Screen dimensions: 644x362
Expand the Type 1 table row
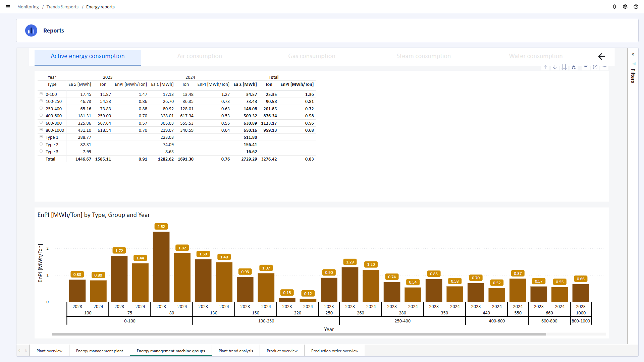(x=41, y=137)
